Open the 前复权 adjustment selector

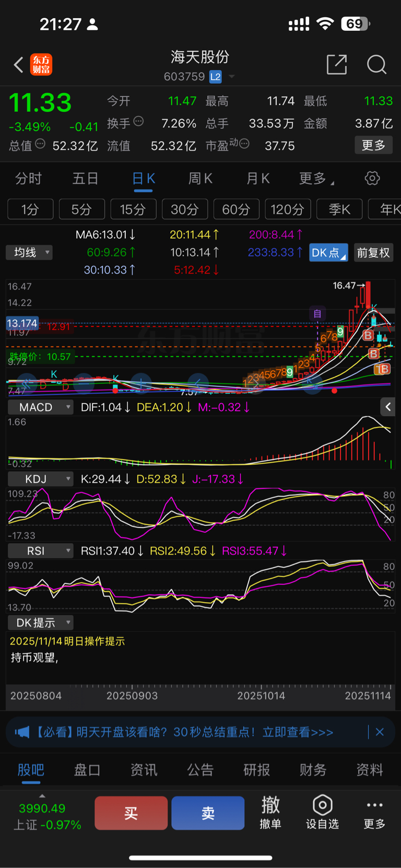[373, 253]
